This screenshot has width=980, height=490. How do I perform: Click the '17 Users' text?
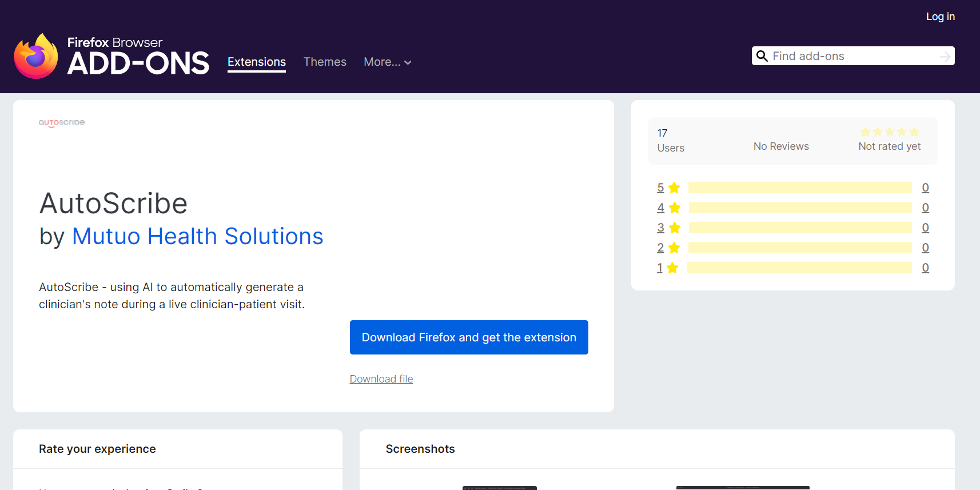(671, 141)
